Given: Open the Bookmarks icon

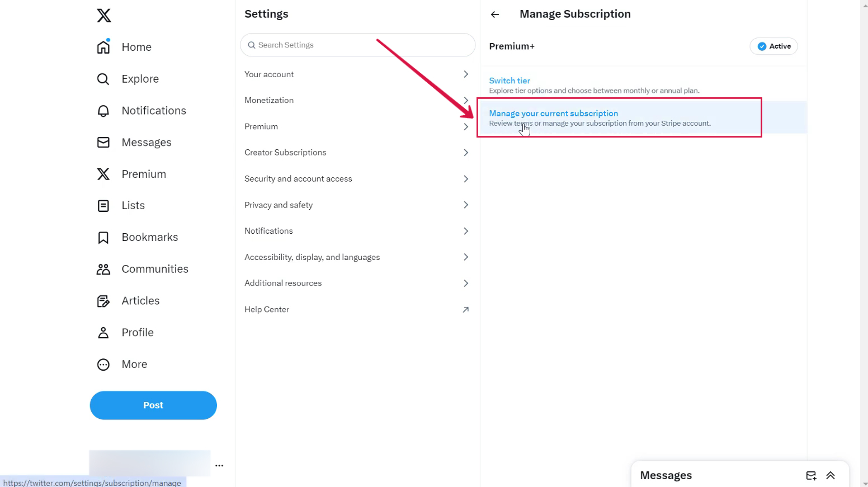Looking at the screenshot, I should [103, 238].
